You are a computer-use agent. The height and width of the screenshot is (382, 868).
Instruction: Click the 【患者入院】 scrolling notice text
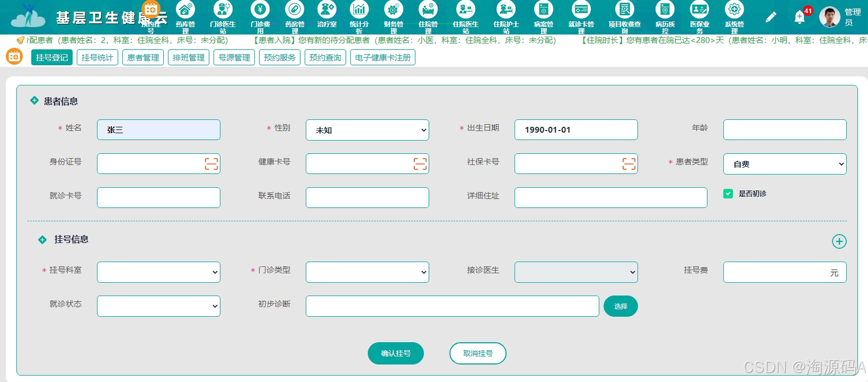tap(404, 40)
